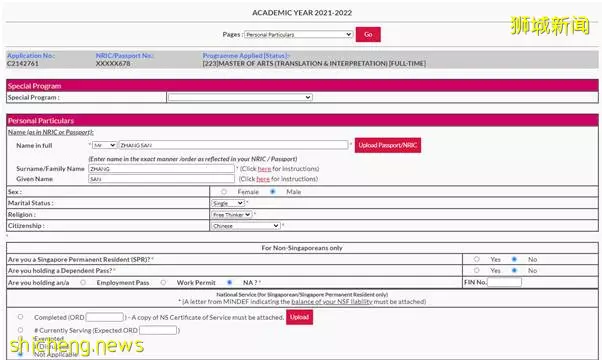Choose No for Dependent Pass question

(x=514, y=271)
